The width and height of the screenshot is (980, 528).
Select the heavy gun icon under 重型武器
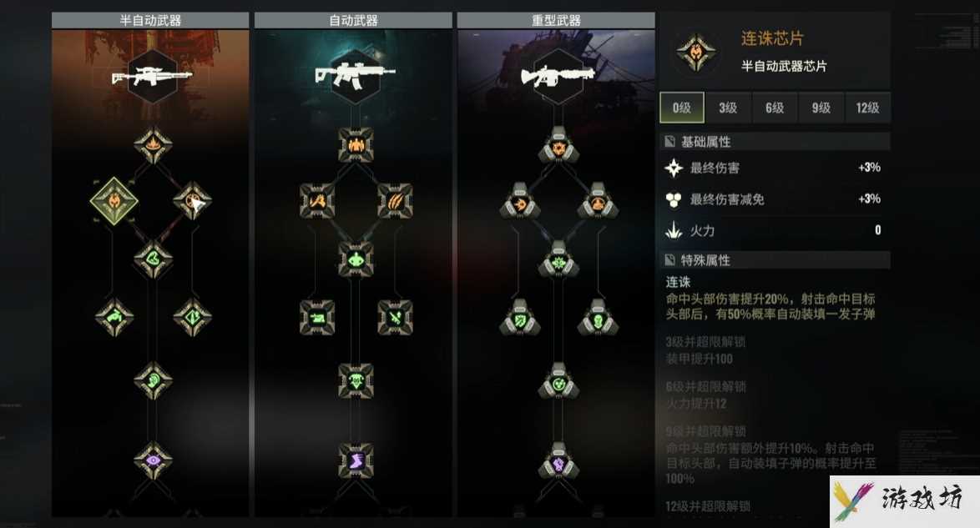coord(558,77)
